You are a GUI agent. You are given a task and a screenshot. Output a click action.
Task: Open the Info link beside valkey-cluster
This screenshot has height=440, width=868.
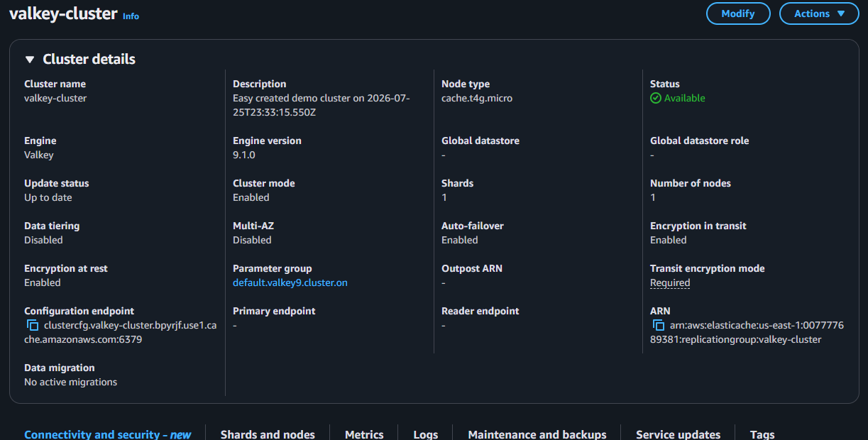(131, 16)
